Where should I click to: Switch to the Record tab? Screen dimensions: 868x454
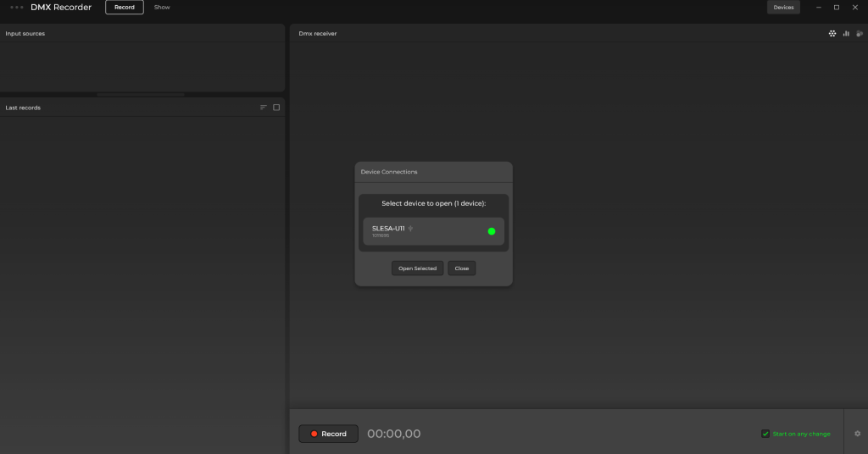pos(125,8)
